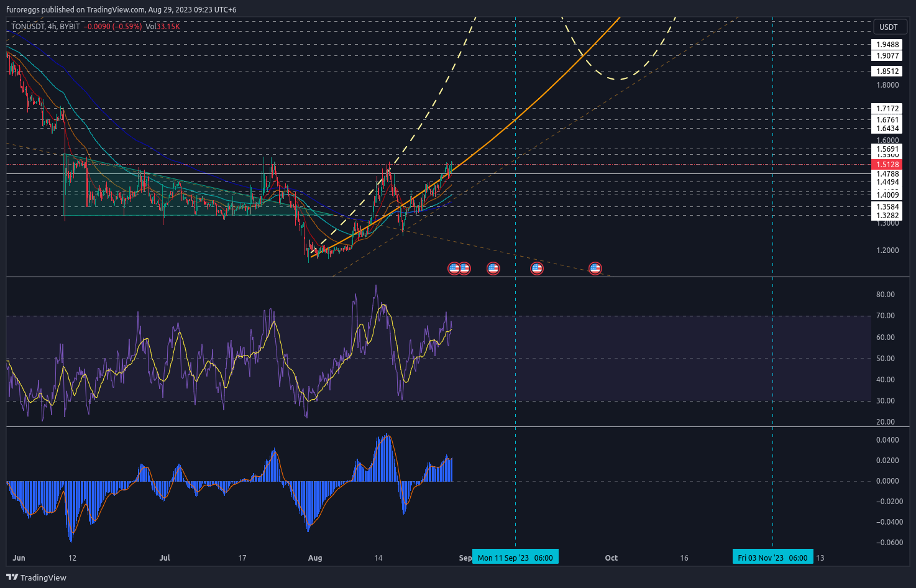Select the TONUSDT, 4h, BYBIT symbol title
Screen dimensions: 916x588
[45, 27]
